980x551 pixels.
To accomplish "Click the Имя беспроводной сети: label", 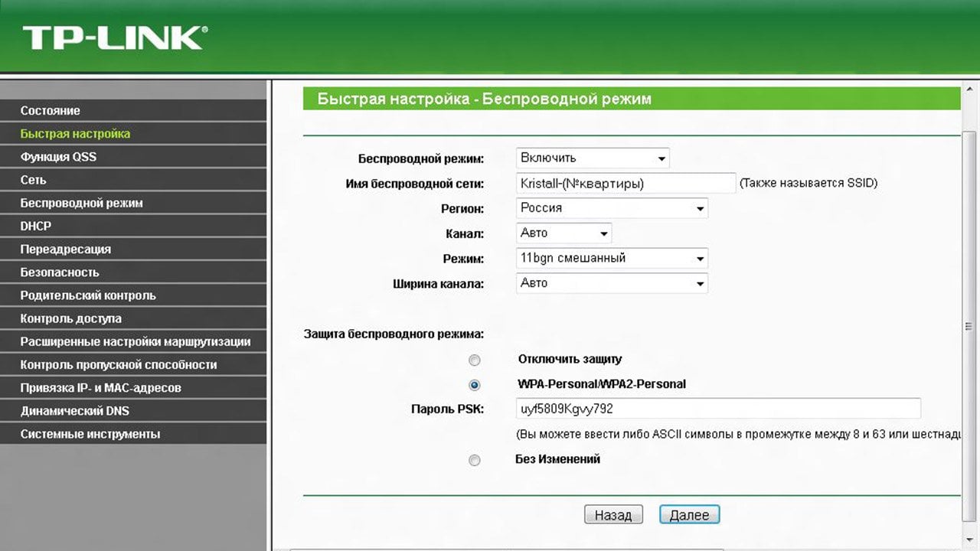I will 415,184.
